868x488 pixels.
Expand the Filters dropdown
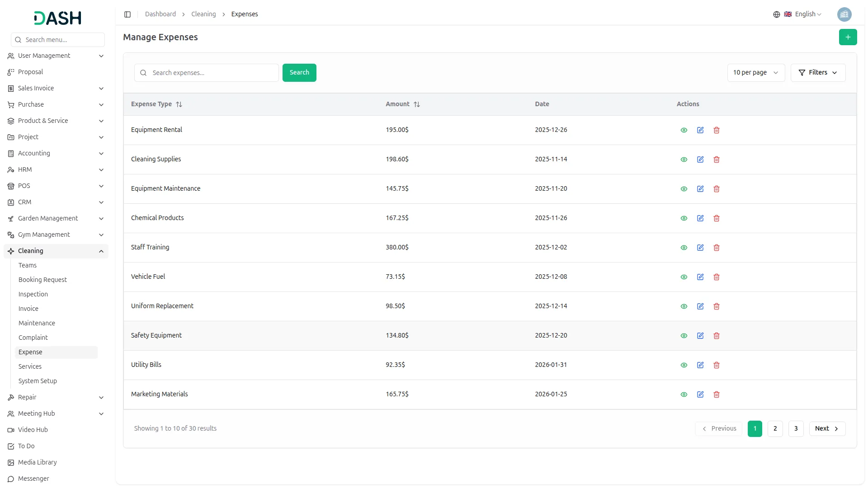coord(817,73)
